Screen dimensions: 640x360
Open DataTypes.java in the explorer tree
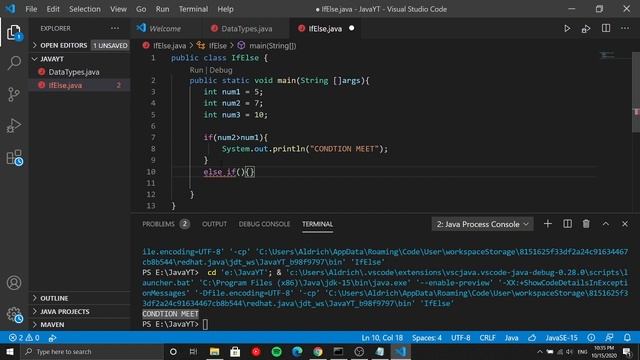point(74,72)
